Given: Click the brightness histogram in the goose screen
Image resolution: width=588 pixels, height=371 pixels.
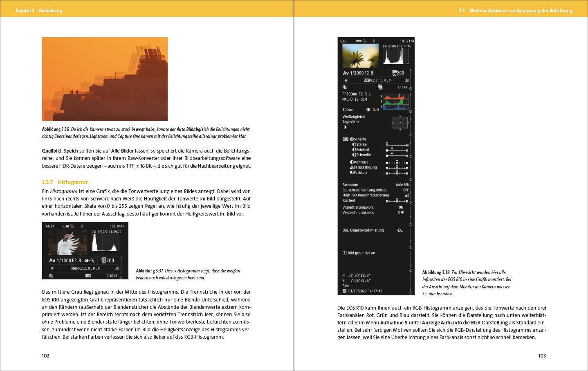Looking at the screenshot, I should [106, 243].
